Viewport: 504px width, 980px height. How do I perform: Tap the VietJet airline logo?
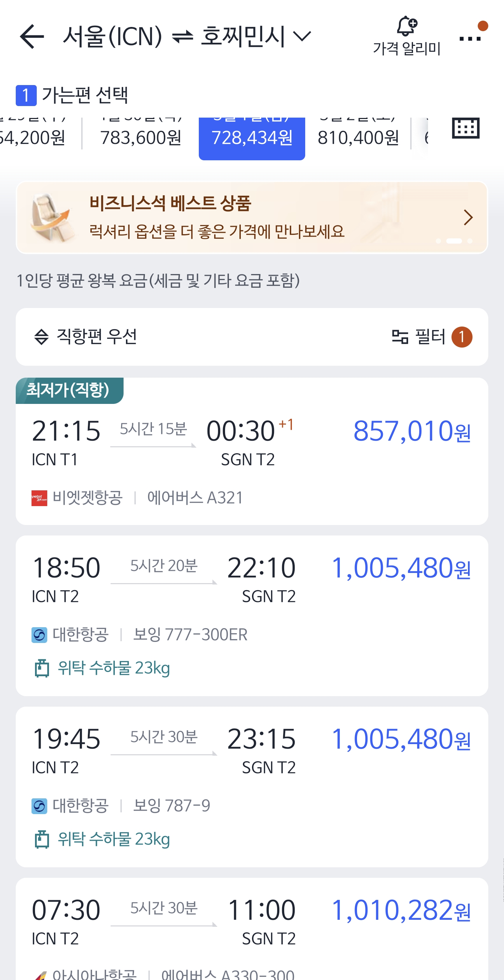(x=39, y=498)
